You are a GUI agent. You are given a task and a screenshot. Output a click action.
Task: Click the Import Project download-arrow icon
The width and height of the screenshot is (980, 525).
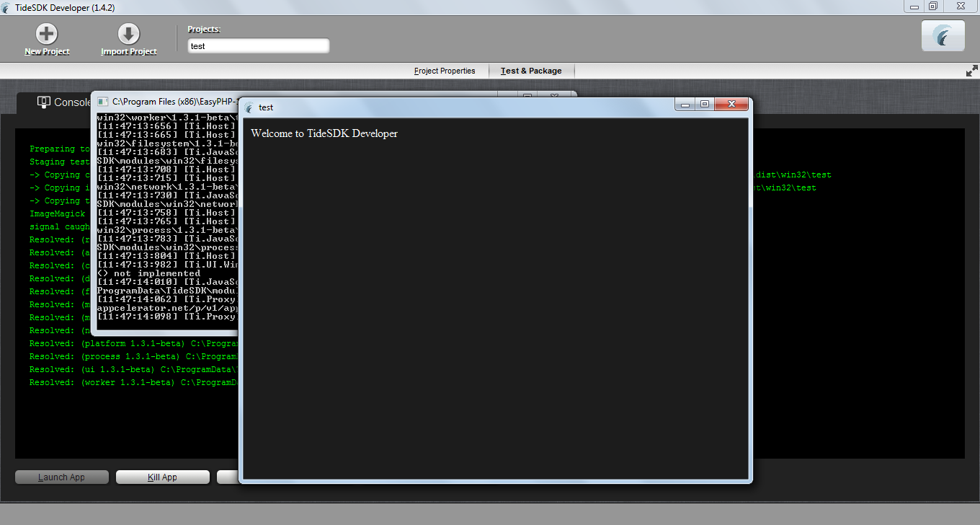pyautogui.click(x=128, y=34)
